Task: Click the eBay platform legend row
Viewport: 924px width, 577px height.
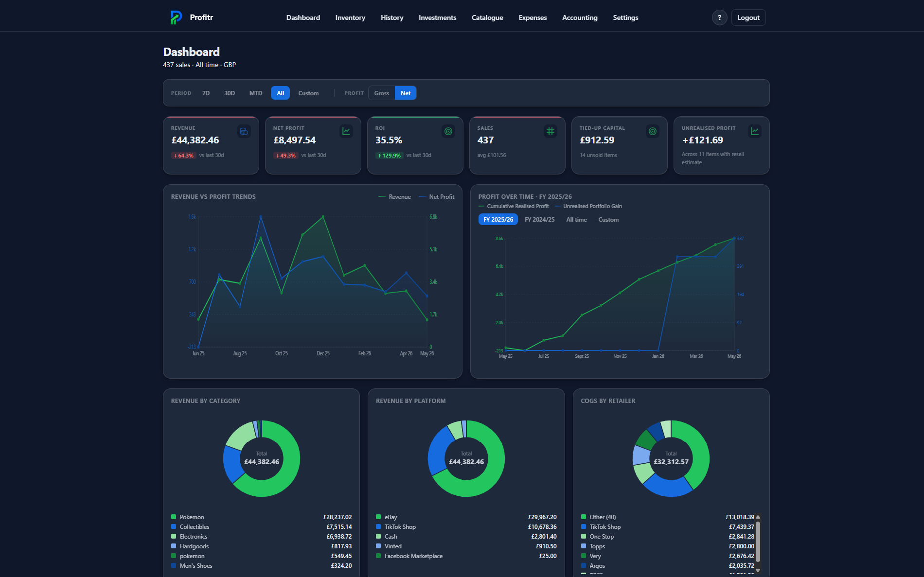Action: [466, 517]
